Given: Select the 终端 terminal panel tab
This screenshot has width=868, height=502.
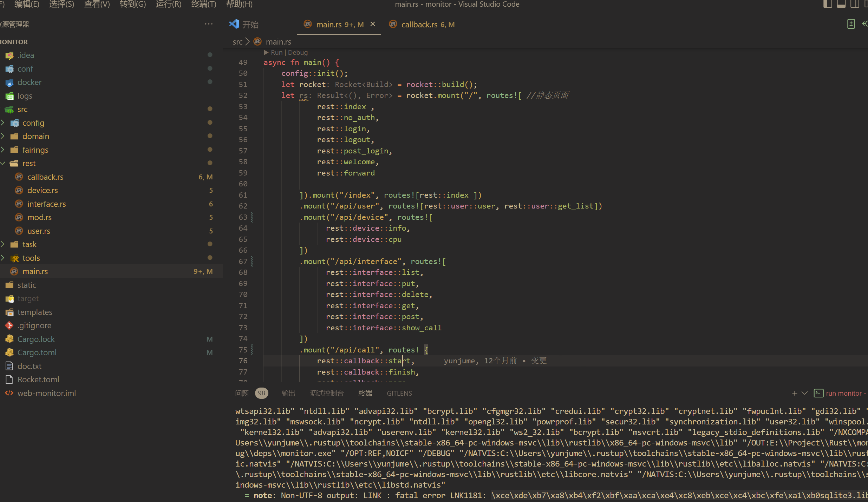Looking at the screenshot, I should pyautogui.click(x=365, y=393).
